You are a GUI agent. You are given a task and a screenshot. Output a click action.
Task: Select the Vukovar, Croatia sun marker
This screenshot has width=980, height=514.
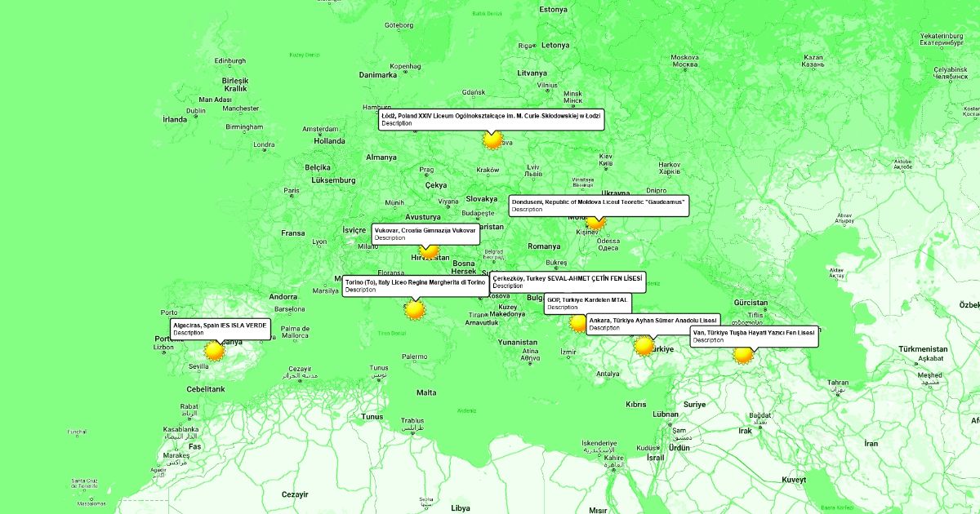coord(430,250)
